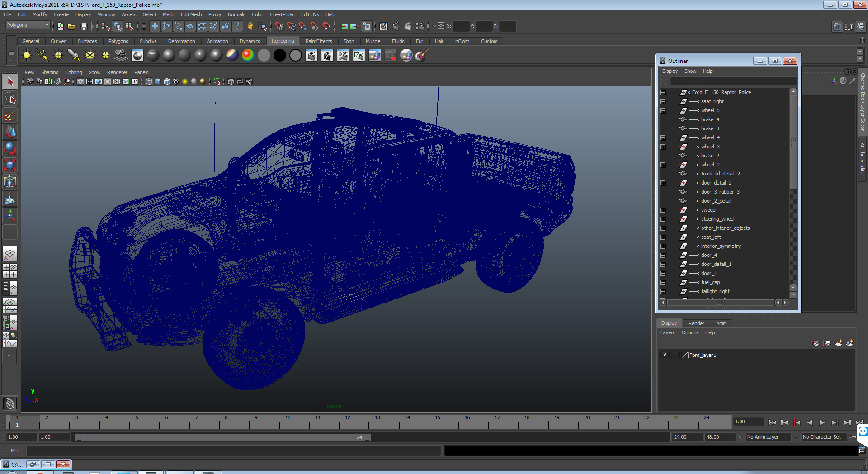Switch to single perspective view layout
The width and height of the screenshot is (868, 474).
[10, 254]
